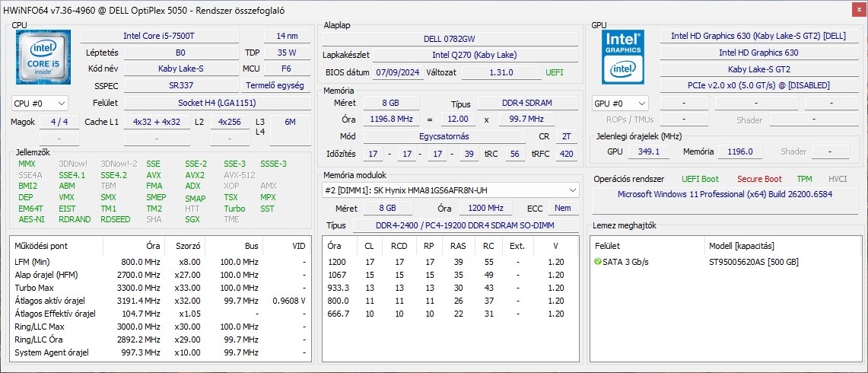Click the GPU clock value 349.1
This screenshot has width=868, height=373.
(x=650, y=151)
